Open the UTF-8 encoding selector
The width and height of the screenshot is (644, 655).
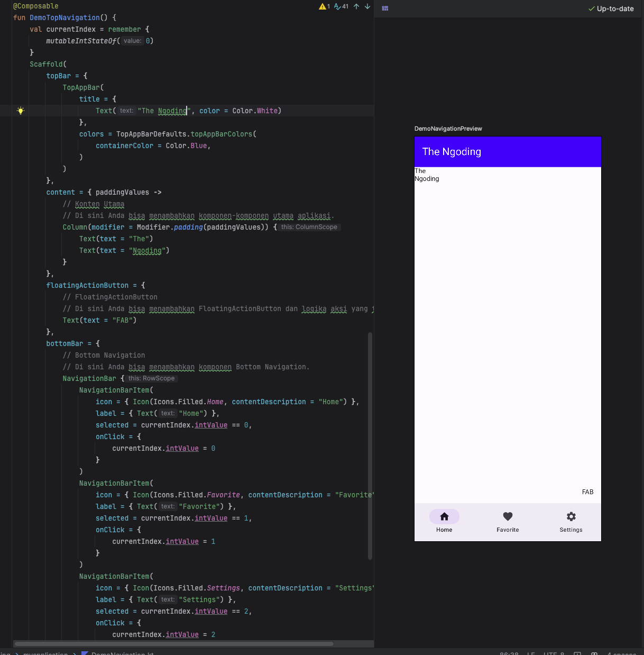554,653
